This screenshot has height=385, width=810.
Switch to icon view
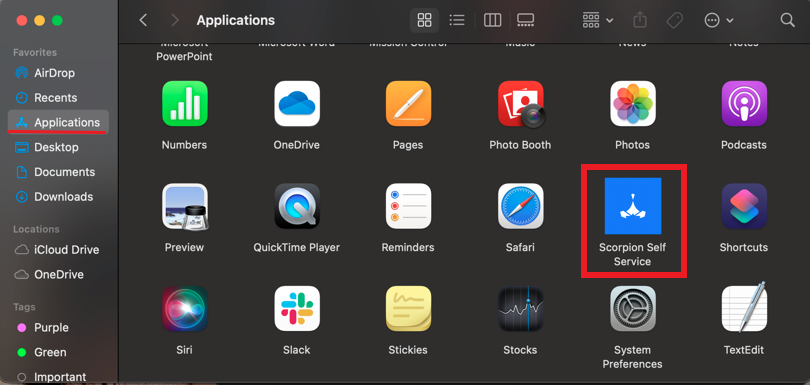425,20
